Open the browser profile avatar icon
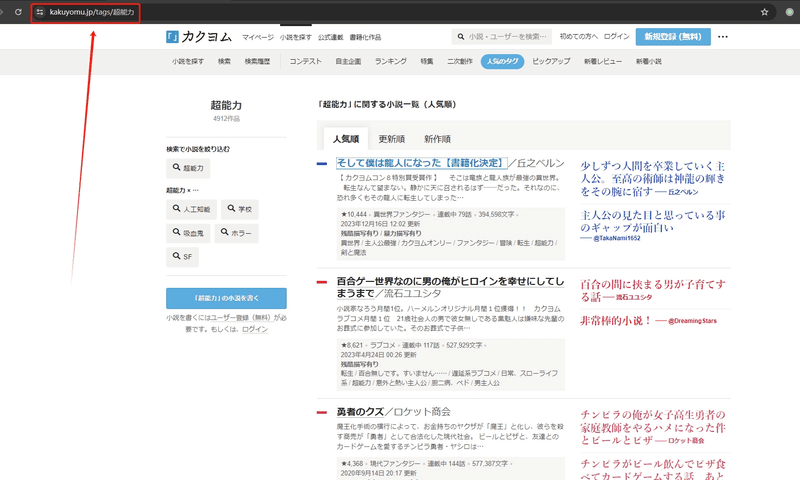This screenshot has height=480, width=800. point(789,12)
